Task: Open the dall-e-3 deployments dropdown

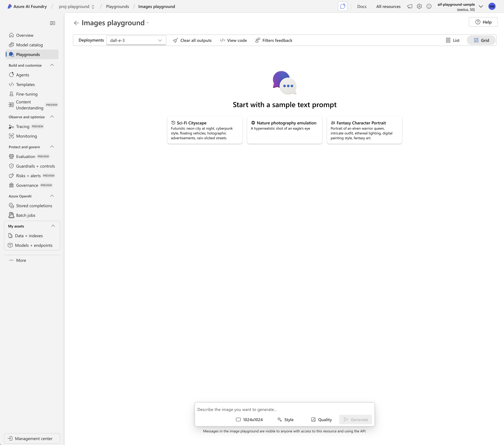Action: (136, 40)
